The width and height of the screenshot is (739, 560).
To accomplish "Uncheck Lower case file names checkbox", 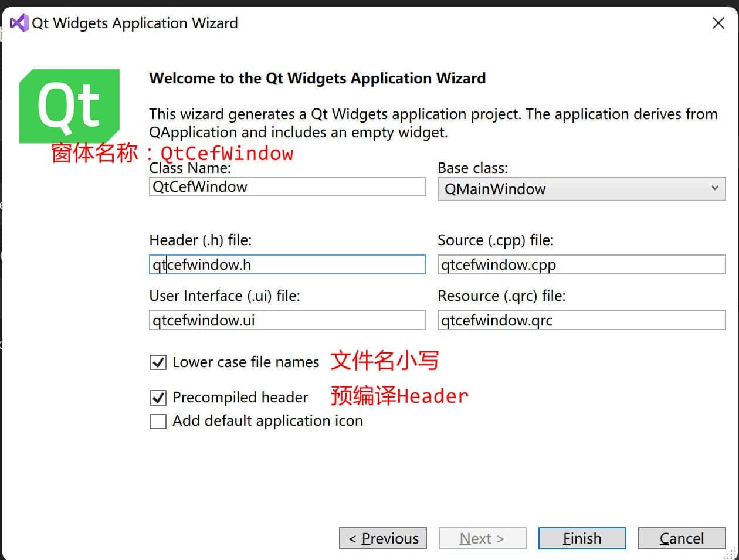I will [158, 362].
